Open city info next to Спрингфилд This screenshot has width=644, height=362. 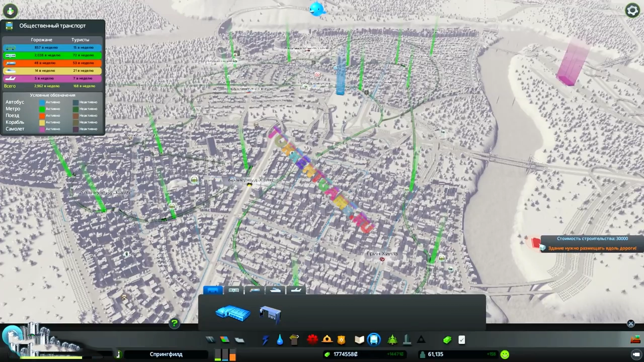118,354
